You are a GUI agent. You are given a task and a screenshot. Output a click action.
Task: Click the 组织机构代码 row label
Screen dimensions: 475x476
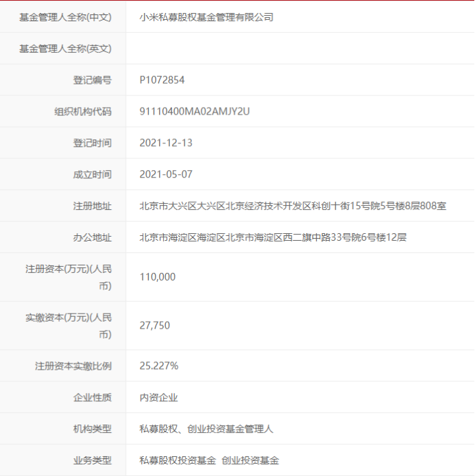click(x=83, y=111)
